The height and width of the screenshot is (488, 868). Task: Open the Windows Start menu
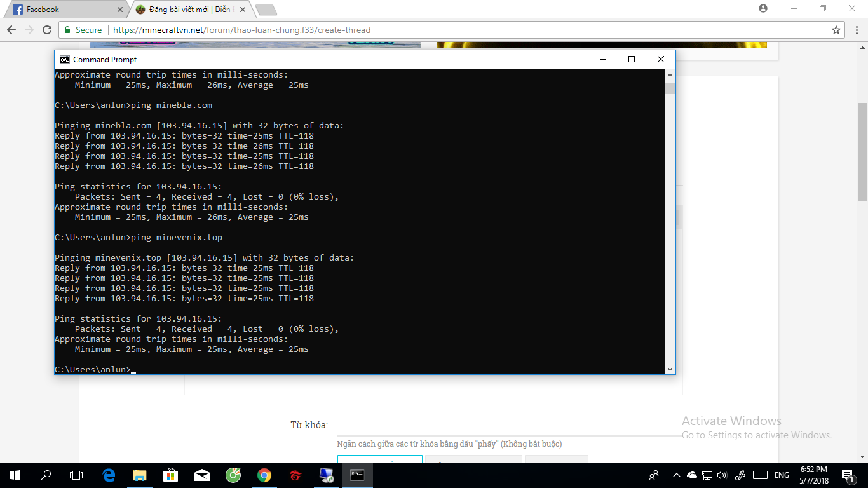point(15,475)
